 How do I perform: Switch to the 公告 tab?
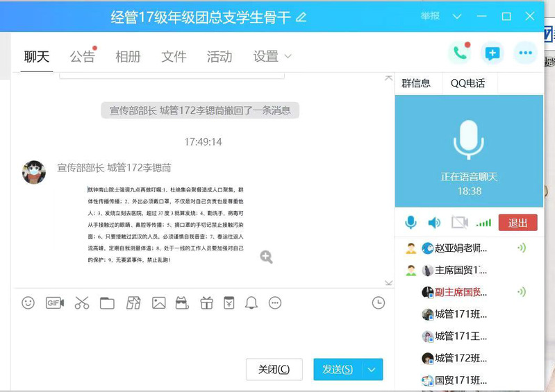(x=82, y=57)
